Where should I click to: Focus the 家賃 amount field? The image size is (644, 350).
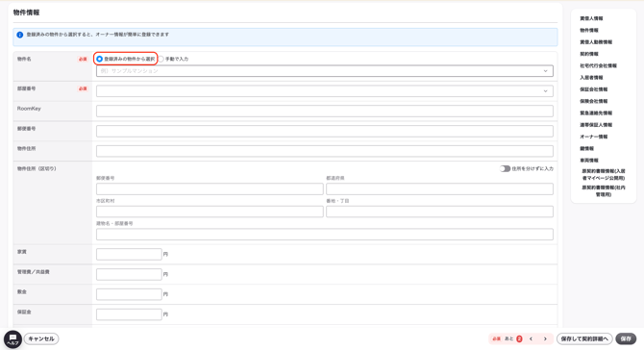[129, 254]
